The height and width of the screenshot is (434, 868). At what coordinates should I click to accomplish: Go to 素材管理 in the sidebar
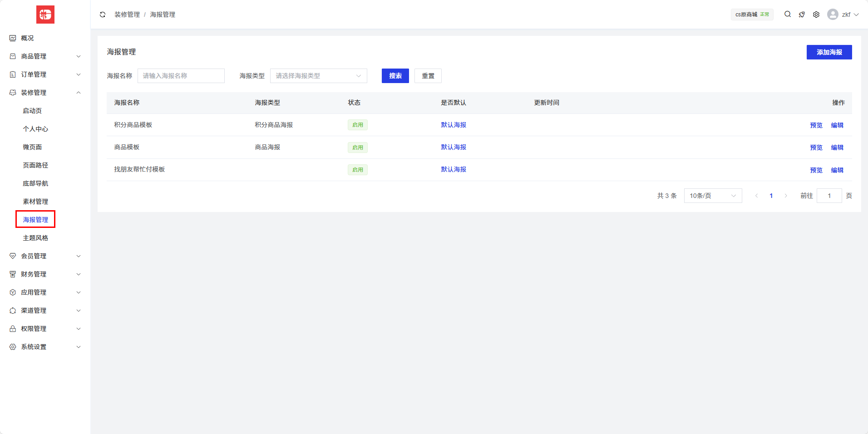(x=35, y=202)
